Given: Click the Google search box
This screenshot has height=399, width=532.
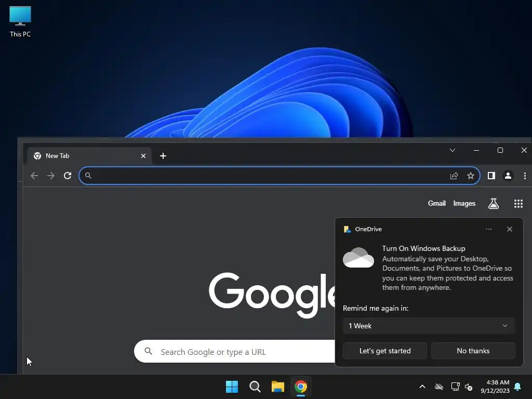Looking at the screenshot, I should point(235,351).
